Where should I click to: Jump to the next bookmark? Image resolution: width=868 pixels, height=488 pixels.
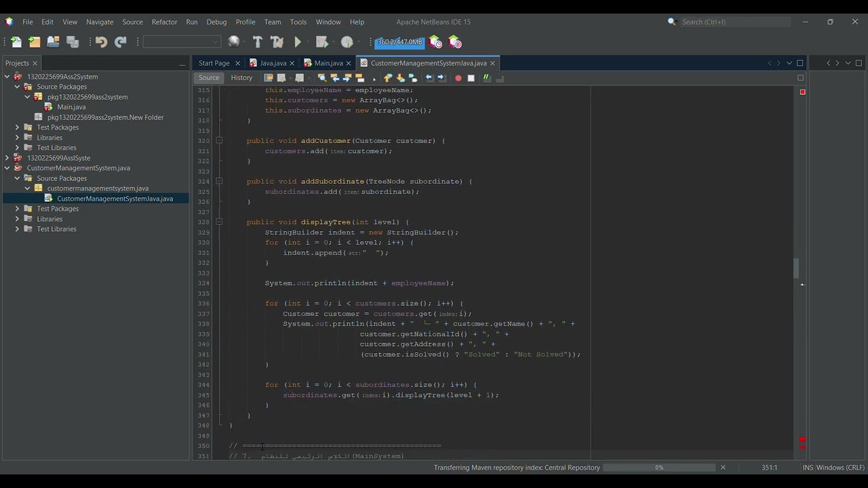click(x=400, y=78)
